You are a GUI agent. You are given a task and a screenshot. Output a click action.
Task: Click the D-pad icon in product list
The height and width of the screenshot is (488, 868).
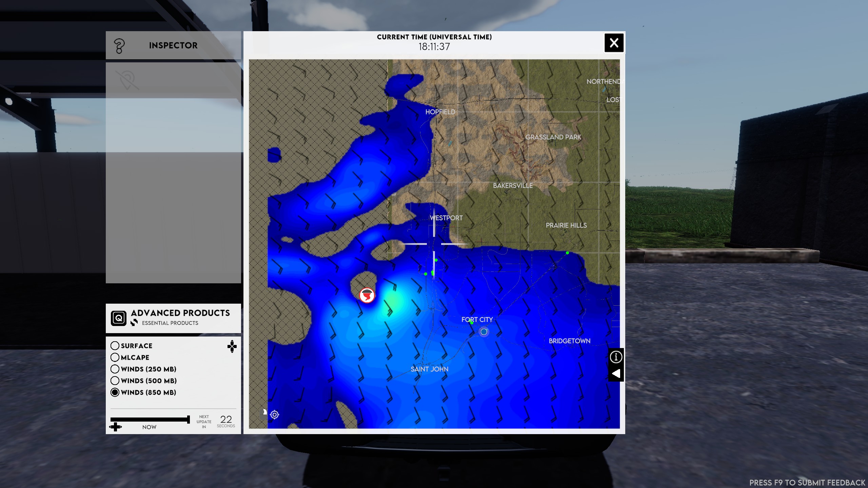232,346
